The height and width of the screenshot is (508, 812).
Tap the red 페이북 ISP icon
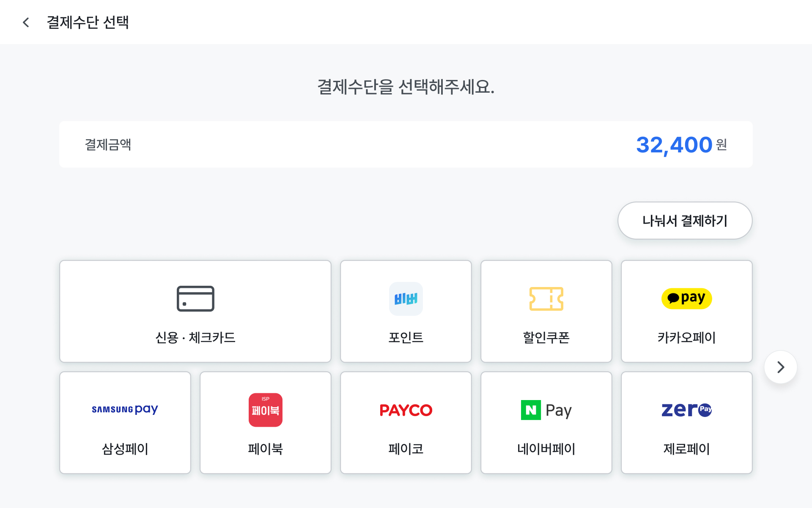(265, 409)
